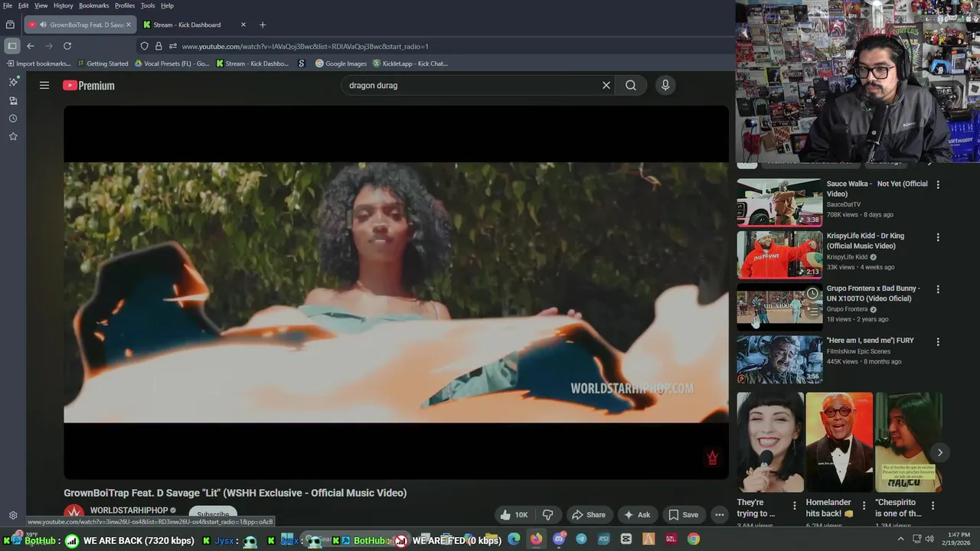Show hidden system tray icons chevron
Screen dimensions: 980x551
point(900,539)
